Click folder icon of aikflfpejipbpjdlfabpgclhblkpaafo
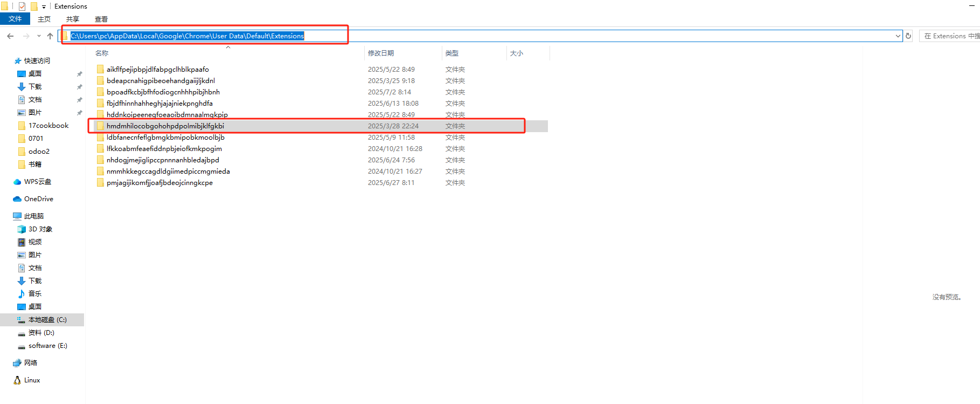 pyautogui.click(x=100, y=69)
